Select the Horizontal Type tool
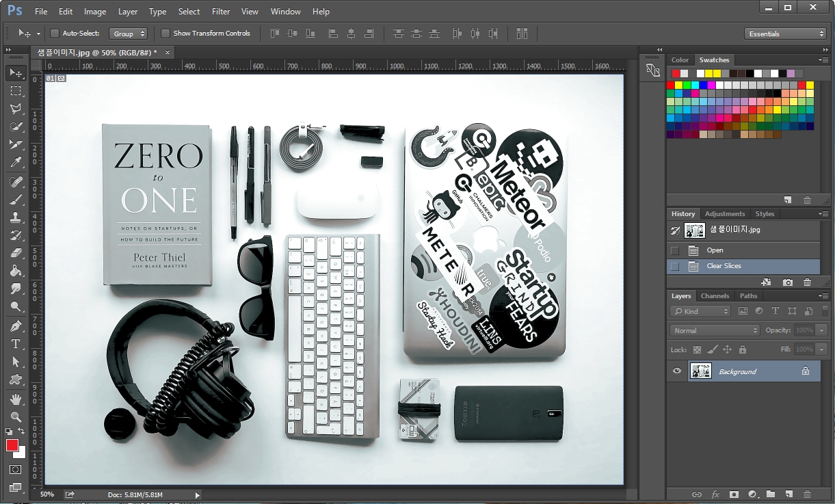Viewport: 835px width, 504px height. pos(16,343)
